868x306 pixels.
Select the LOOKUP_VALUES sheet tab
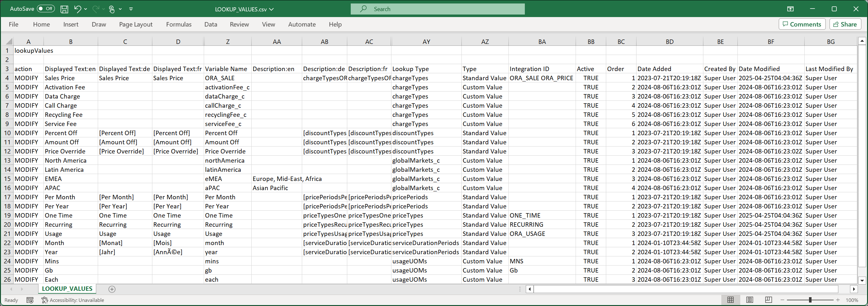[x=67, y=289]
